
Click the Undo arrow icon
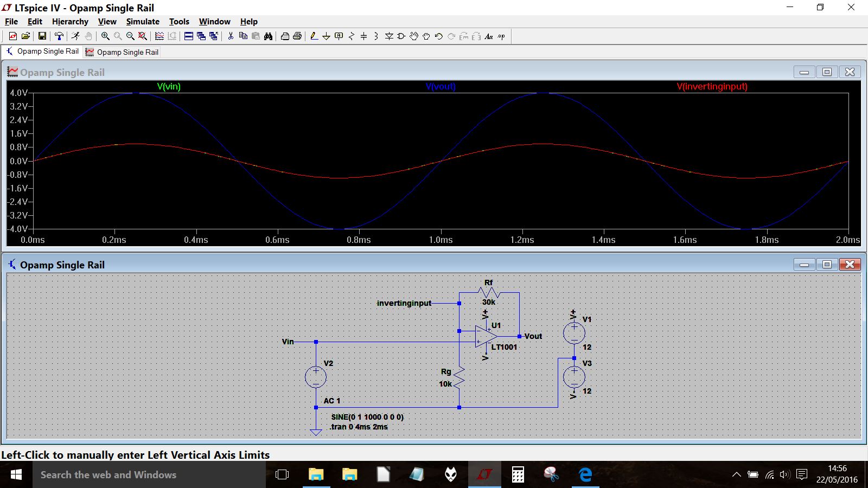[439, 36]
